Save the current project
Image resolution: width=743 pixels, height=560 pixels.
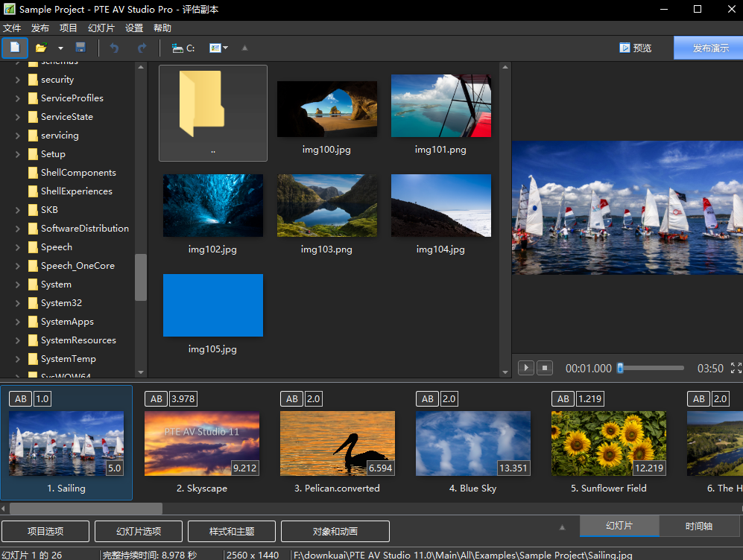pyautogui.click(x=80, y=48)
